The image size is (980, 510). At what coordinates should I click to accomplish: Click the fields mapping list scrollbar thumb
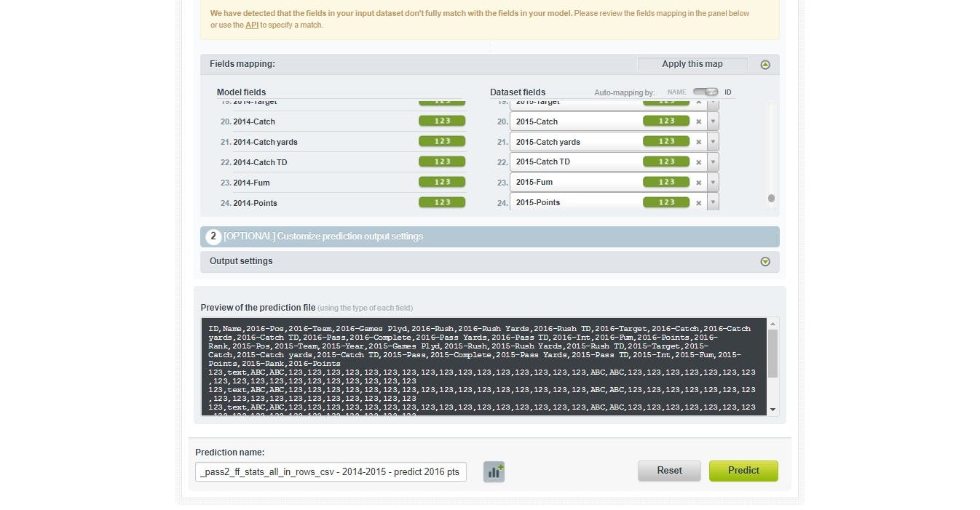click(771, 198)
